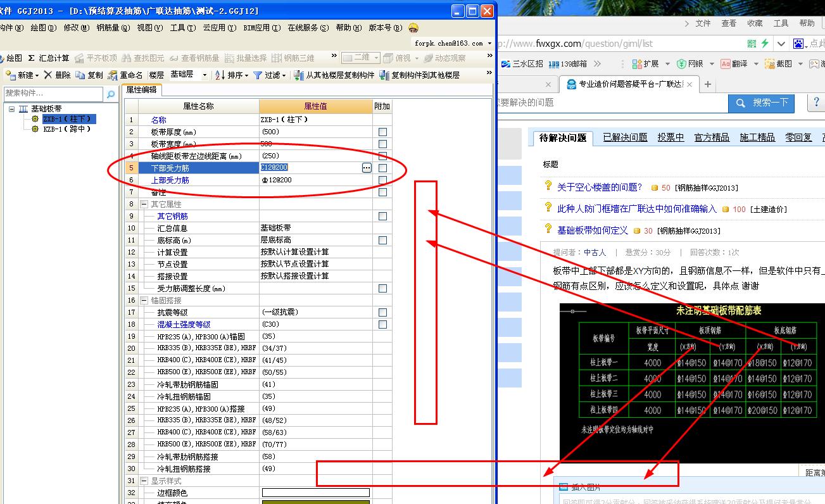Click the Baidu paw search engine icon
This screenshot has height=504, width=825.
[x=798, y=44]
